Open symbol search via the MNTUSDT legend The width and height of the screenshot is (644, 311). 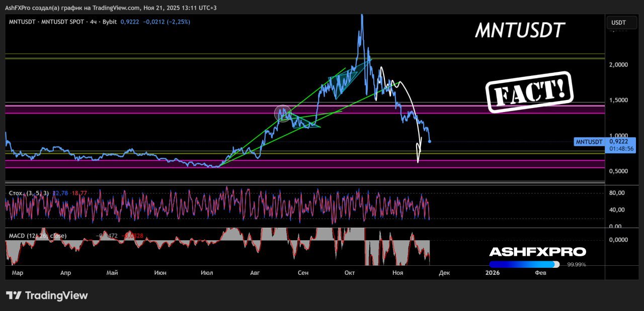pos(23,22)
